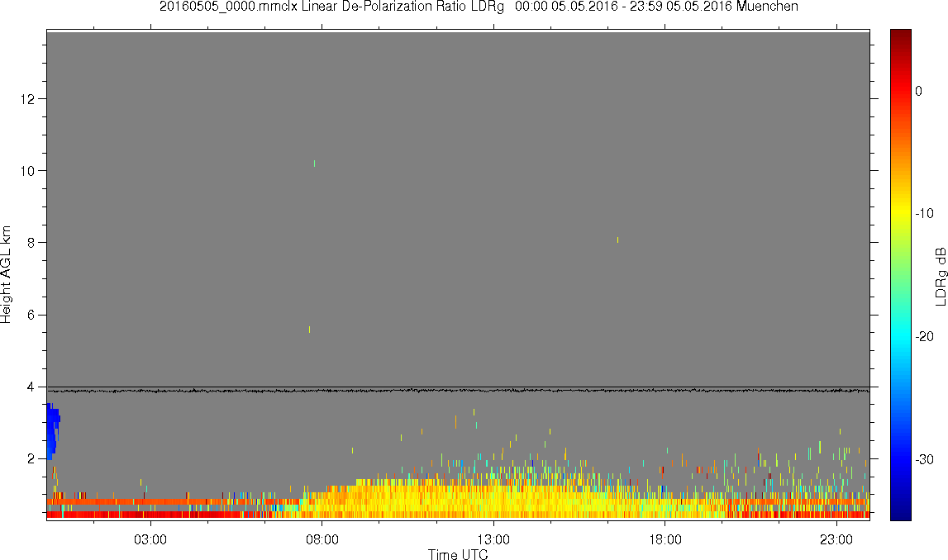Click the 'Height AGL km' axis label
Screen dimensions: 948x560
[x=6, y=275]
